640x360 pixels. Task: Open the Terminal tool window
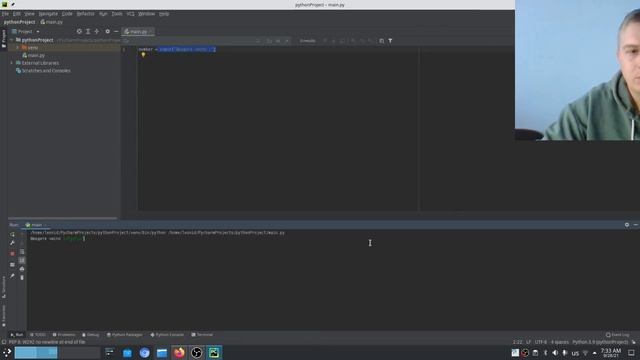click(x=202, y=335)
